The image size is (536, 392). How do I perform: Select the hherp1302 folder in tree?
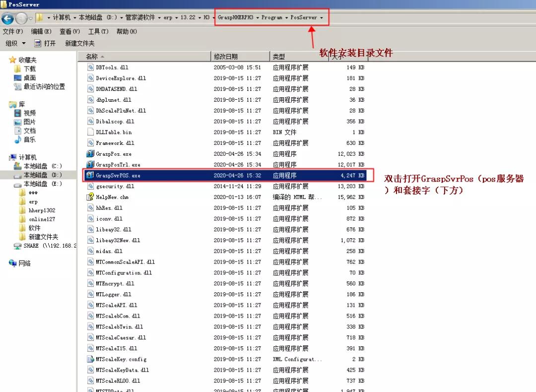(x=42, y=210)
